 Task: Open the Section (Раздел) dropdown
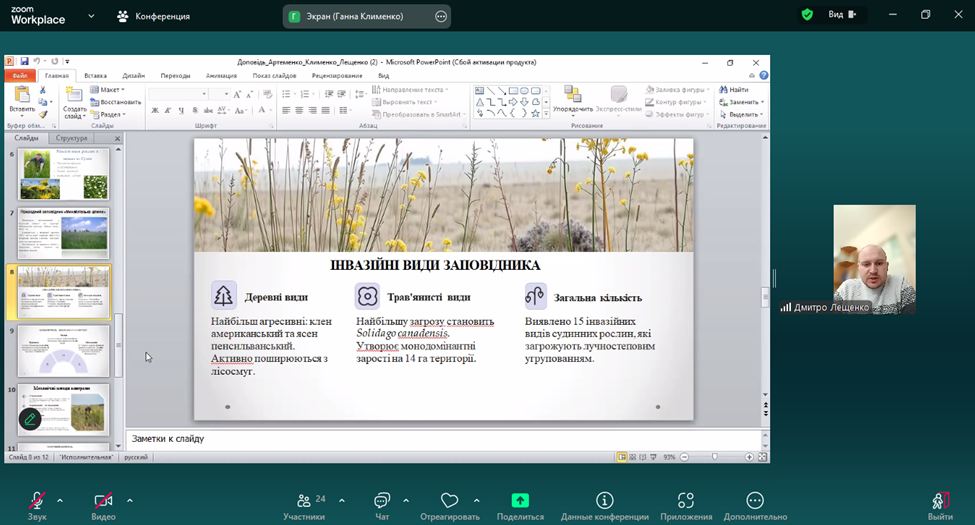click(108, 114)
